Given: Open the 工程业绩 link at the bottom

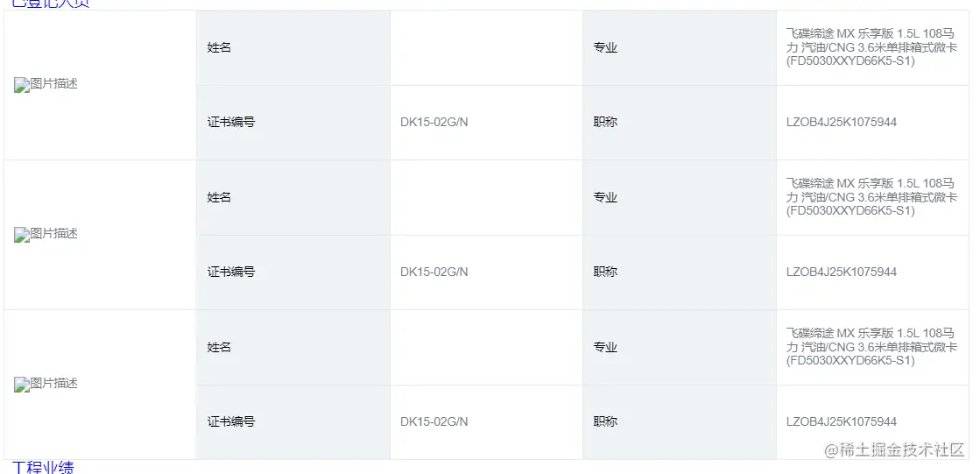Looking at the screenshot, I should 43,468.
